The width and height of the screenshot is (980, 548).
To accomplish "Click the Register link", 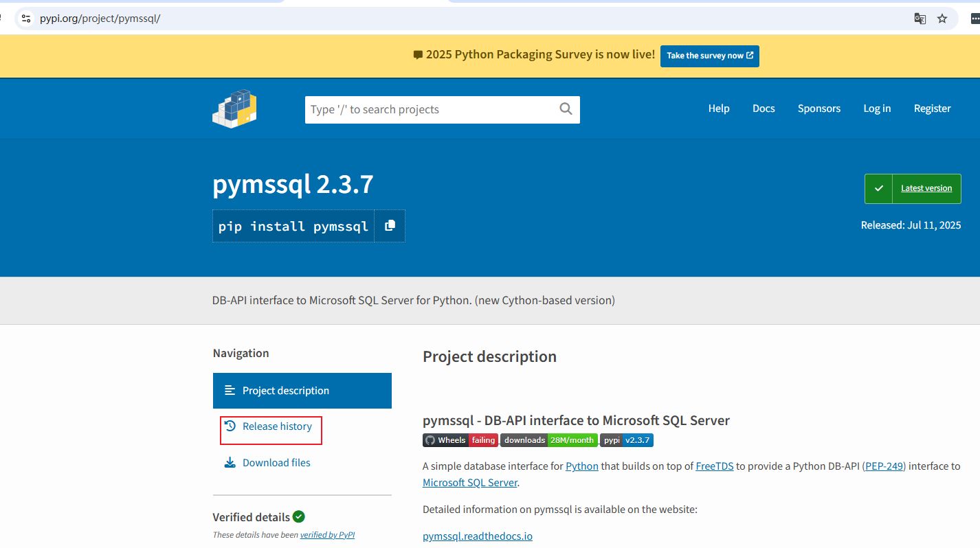I will point(932,109).
